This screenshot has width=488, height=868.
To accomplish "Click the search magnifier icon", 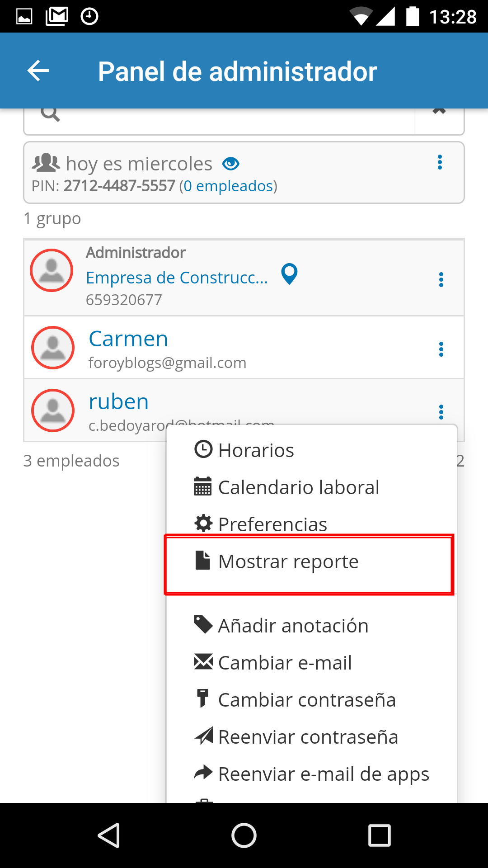I will coord(50,114).
